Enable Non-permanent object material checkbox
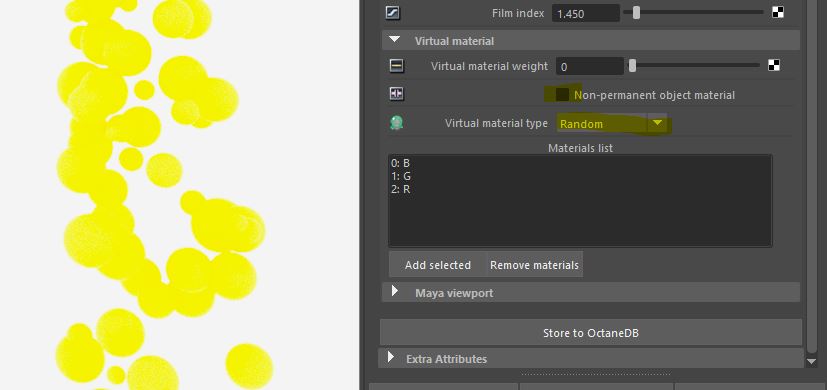827x390 pixels. (562, 94)
